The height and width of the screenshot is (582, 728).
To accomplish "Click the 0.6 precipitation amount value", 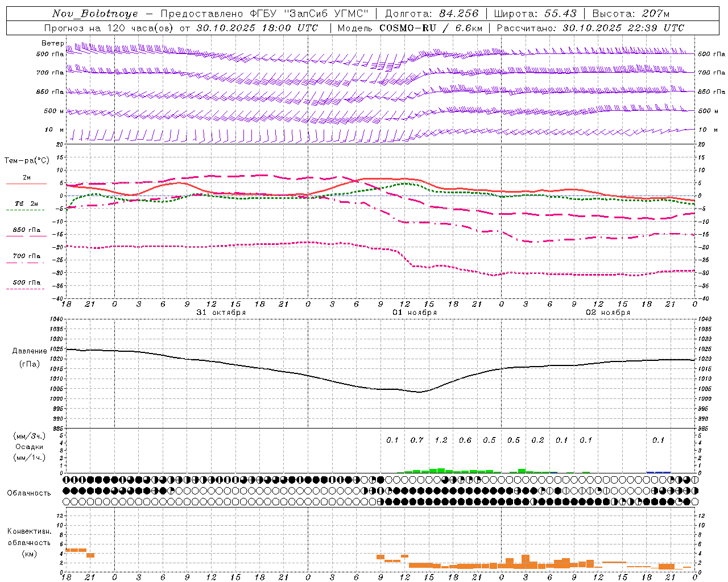I will (x=465, y=440).
